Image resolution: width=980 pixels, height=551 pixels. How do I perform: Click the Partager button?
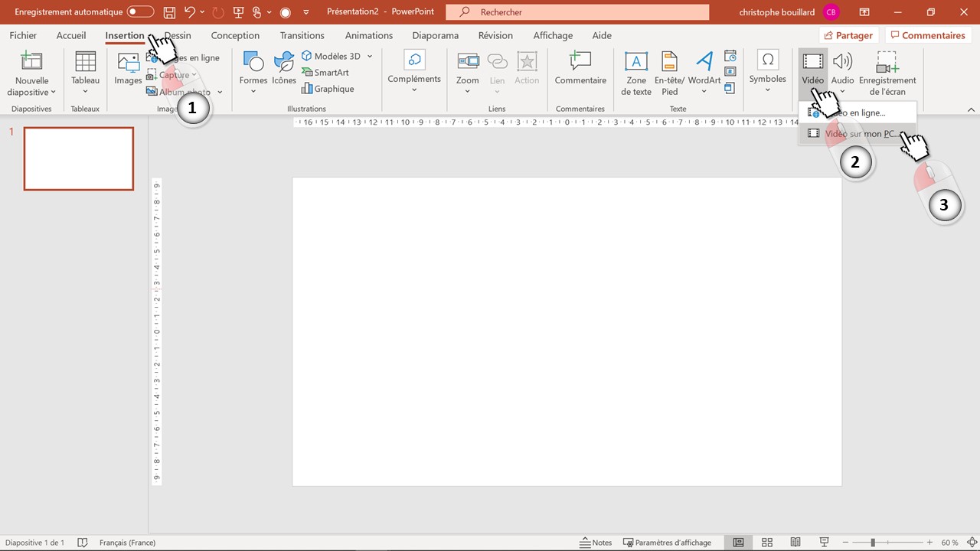(x=849, y=35)
